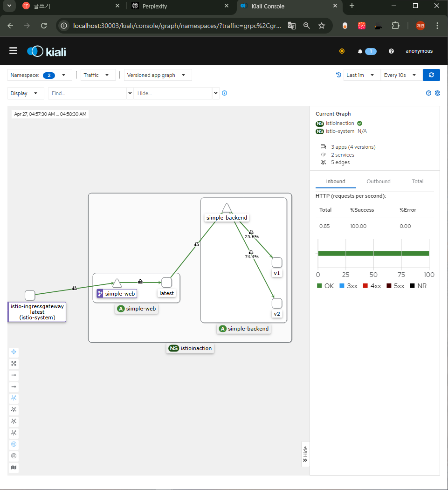Click the lock icon on the 74.4% edge
Image resolution: width=448 pixels, height=490 pixels.
coord(251,252)
